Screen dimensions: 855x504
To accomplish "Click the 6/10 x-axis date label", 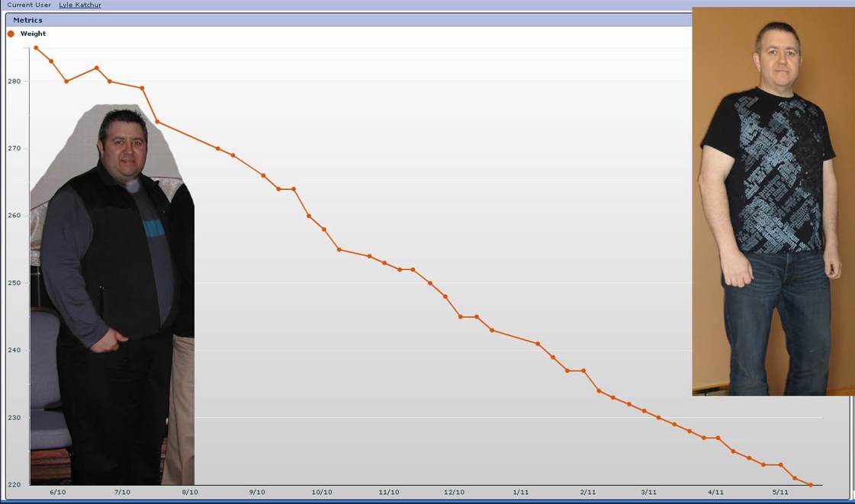I will pos(57,493).
